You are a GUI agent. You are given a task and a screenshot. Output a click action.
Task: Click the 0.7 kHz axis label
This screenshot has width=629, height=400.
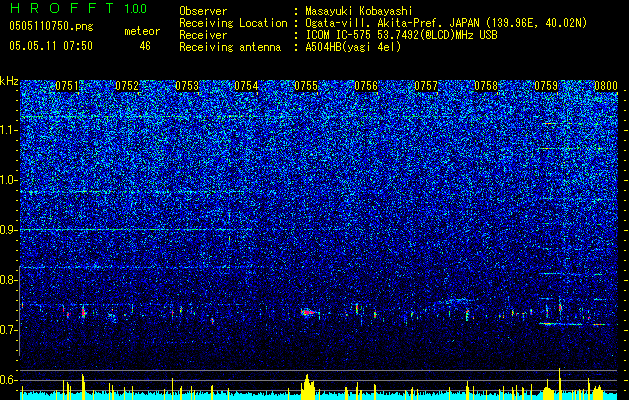click(x=8, y=330)
